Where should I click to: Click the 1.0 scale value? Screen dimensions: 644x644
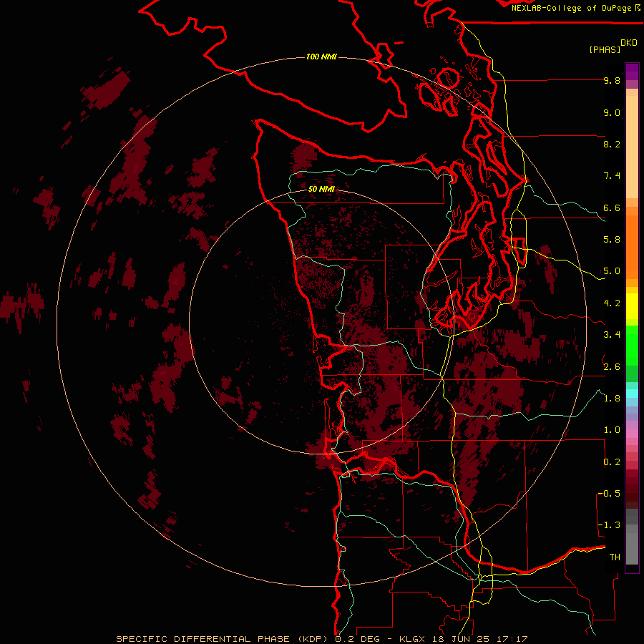(612, 430)
